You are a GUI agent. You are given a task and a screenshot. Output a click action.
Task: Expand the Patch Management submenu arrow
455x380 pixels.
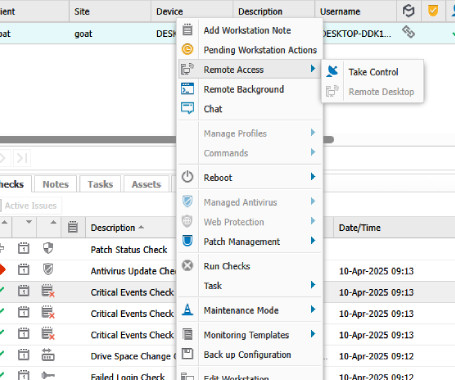pos(313,240)
